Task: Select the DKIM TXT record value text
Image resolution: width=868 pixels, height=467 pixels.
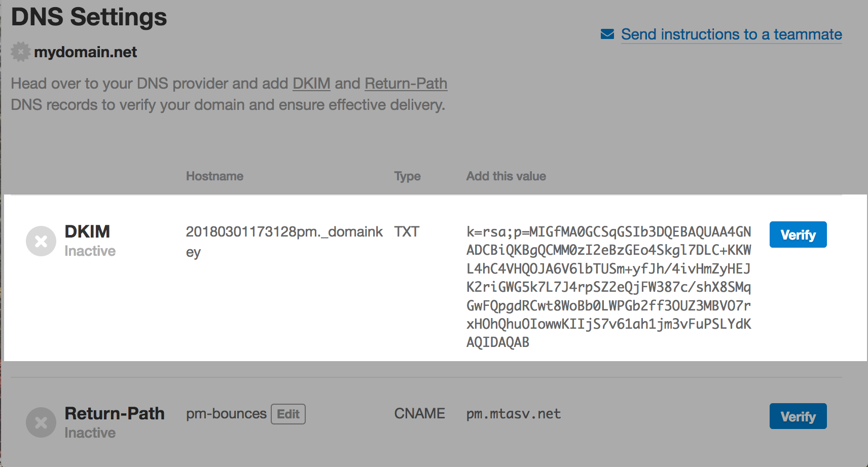Action: pos(607,287)
